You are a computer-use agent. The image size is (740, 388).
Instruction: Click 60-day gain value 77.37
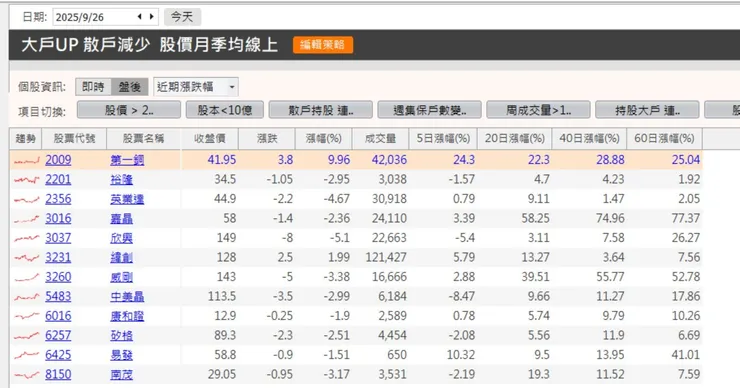(686, 219)
